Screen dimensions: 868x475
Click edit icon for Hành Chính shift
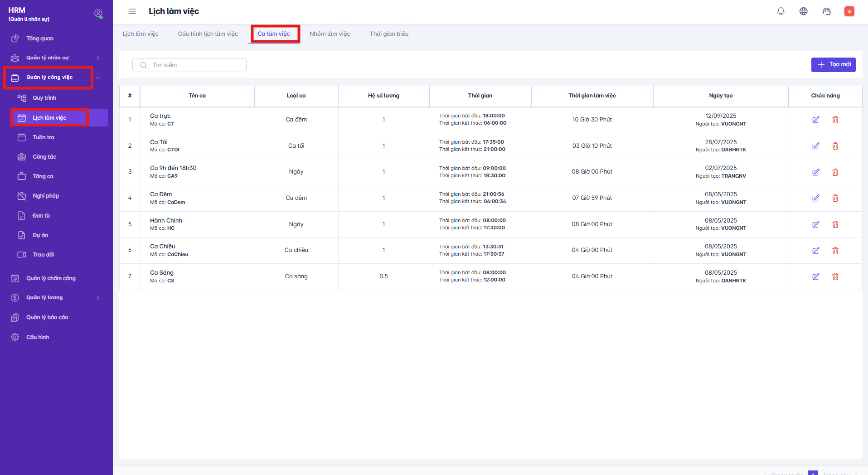click(x=815, y=224)
